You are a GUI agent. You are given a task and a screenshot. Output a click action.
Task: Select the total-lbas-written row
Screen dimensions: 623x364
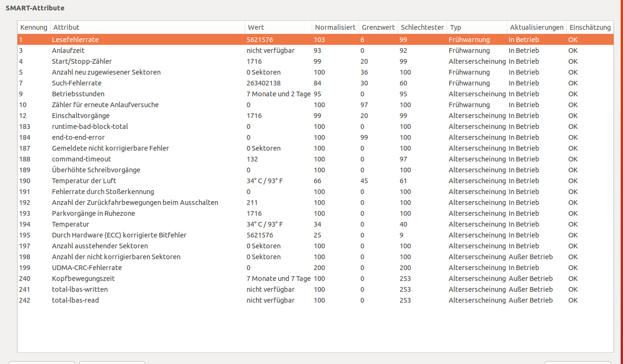tap(316, 289)
